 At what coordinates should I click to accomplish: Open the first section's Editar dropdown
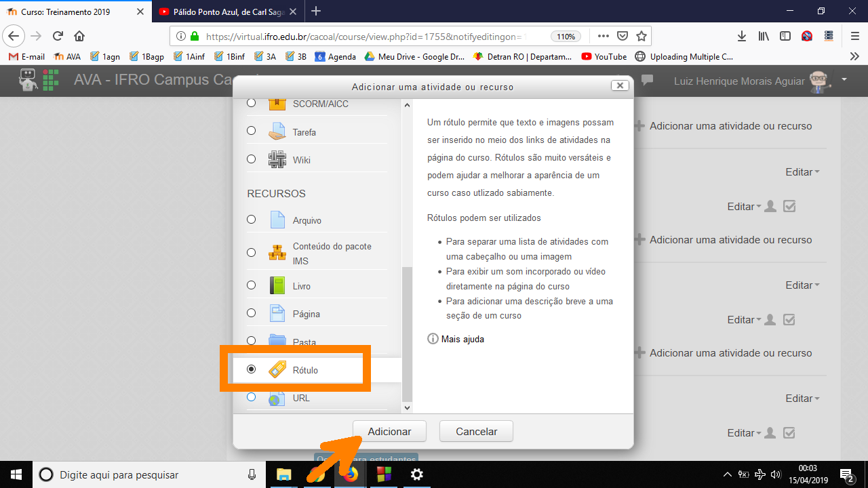coord(802,172)
